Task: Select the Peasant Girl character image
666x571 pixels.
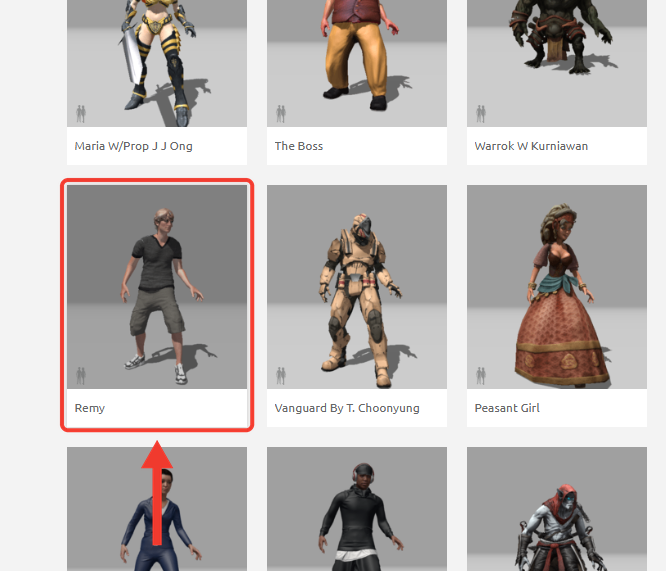Action: [557, 287]
